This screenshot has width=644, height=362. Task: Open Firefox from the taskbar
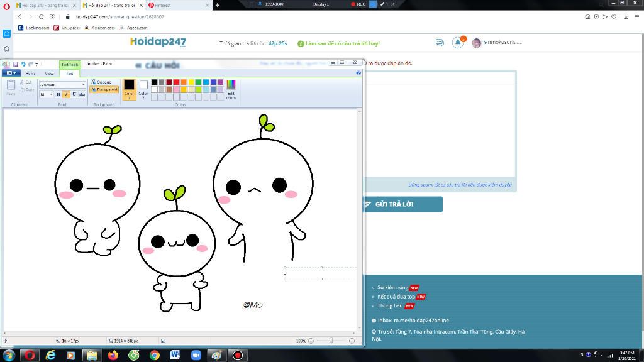click(x=113, y=355)
